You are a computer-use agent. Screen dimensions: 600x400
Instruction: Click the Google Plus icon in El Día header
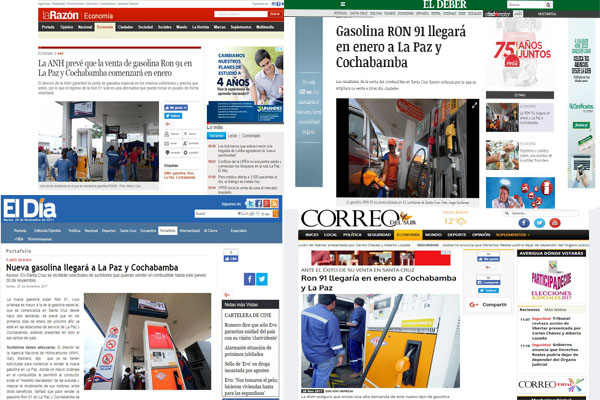click(x=267, y=204)
